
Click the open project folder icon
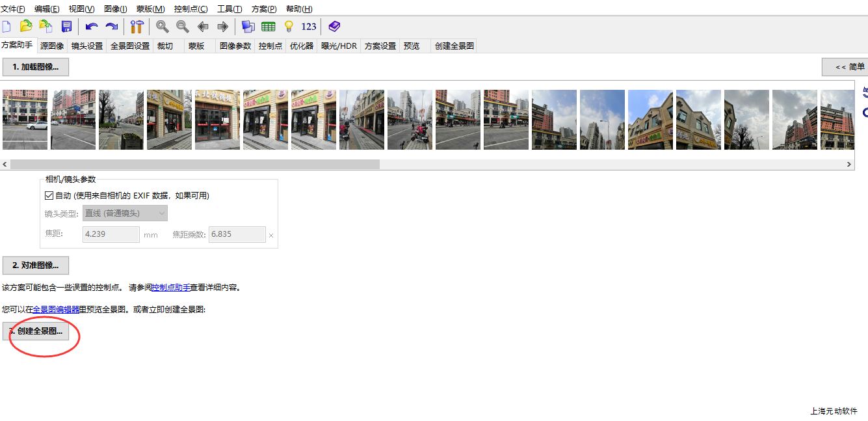(26, 27)
